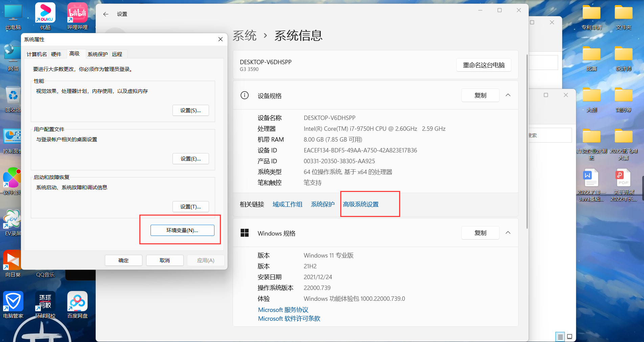Select the 22000.739 OS build text
This screenshot has height=342, width=644.
click(317, 288)
